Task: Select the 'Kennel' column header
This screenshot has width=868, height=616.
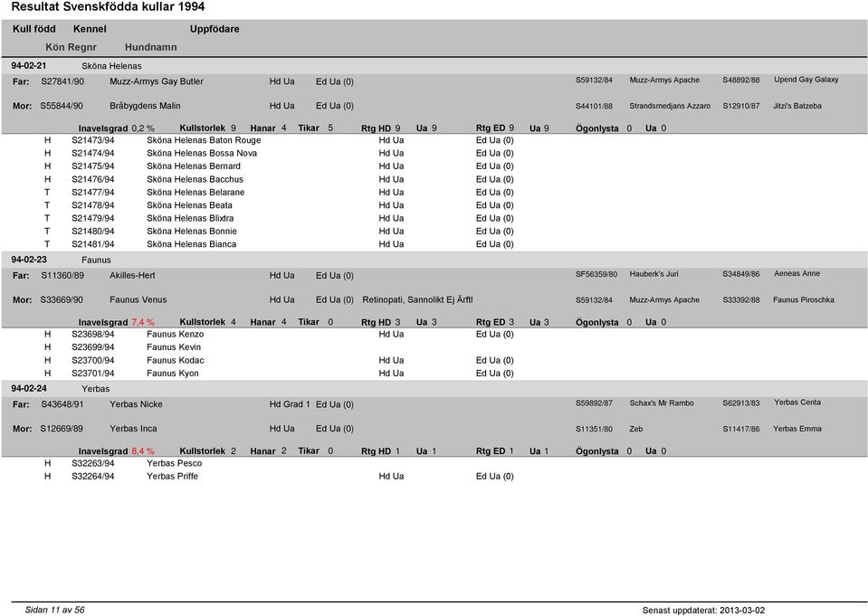Action: point(90,29)
